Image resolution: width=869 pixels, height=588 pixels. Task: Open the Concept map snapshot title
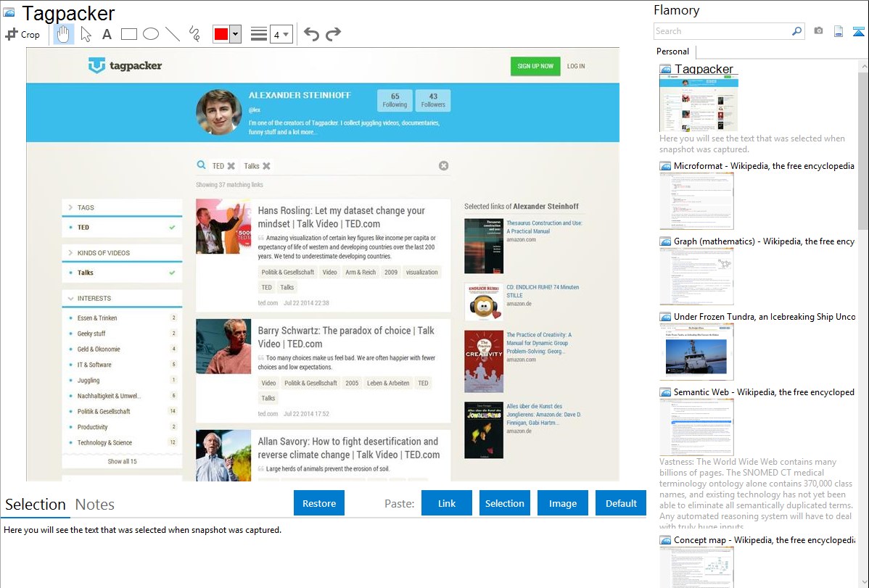[765, 540]
